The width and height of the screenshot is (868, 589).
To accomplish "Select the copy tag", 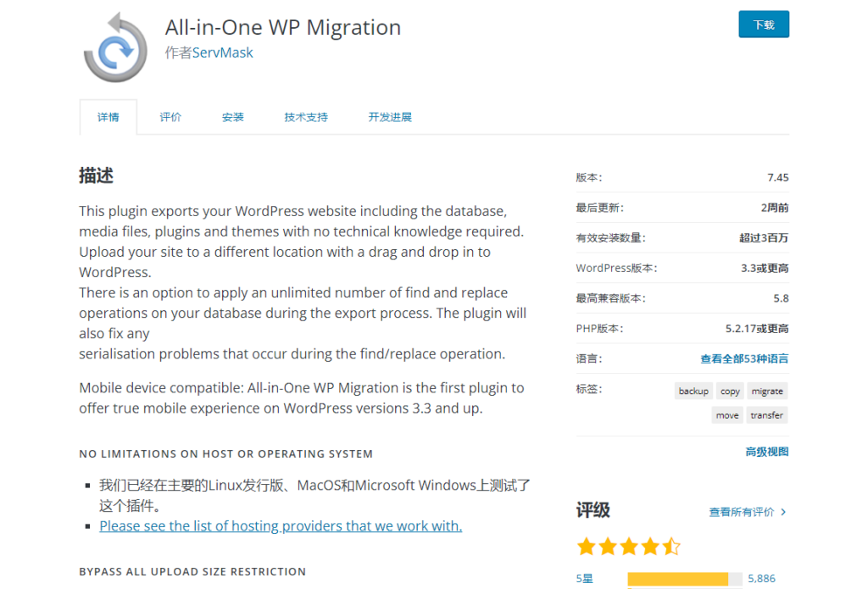I will (x=730, y=391).
